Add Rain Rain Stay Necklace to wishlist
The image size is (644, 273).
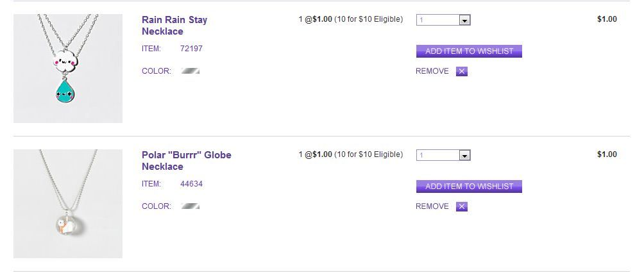[x=469, y=51]
